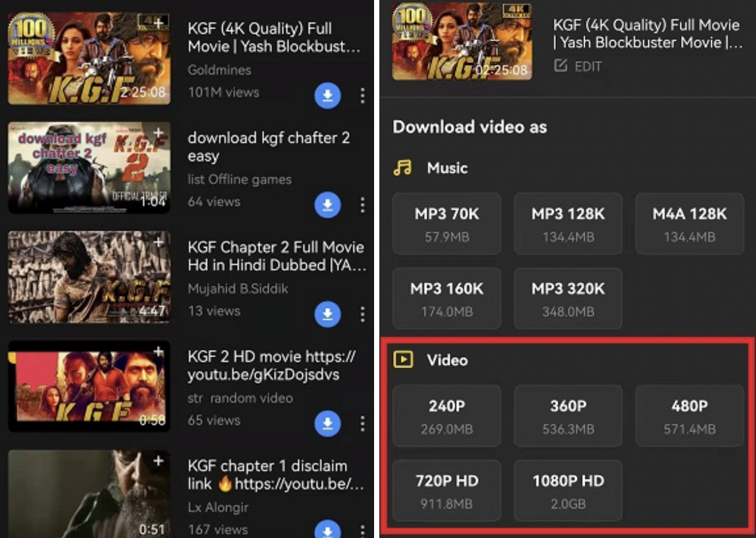Click the 'Mujahid B.Siddik' channel name
The image size is (756, 538).
coord(238,289)
